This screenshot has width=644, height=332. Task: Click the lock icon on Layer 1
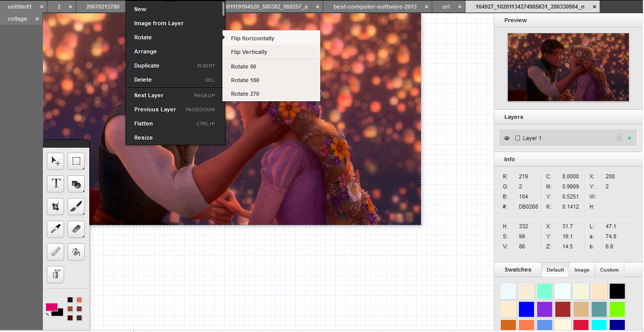(x=619, y=138)
